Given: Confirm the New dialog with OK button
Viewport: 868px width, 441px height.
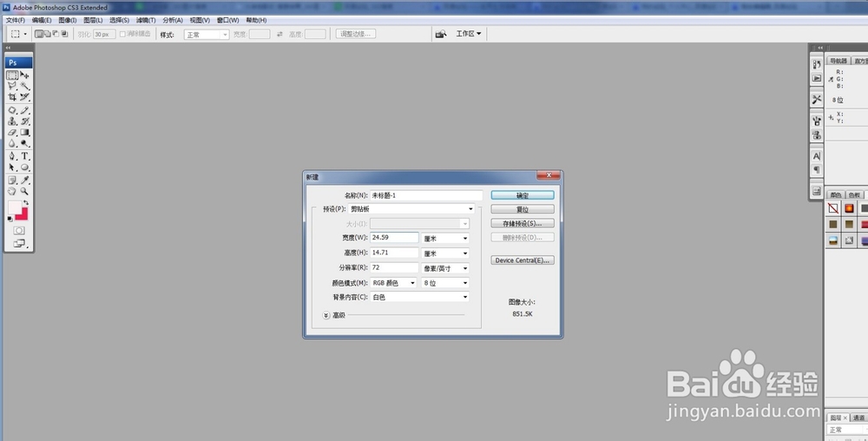Looking at the screenshot, I should click(x=522, y=195).
